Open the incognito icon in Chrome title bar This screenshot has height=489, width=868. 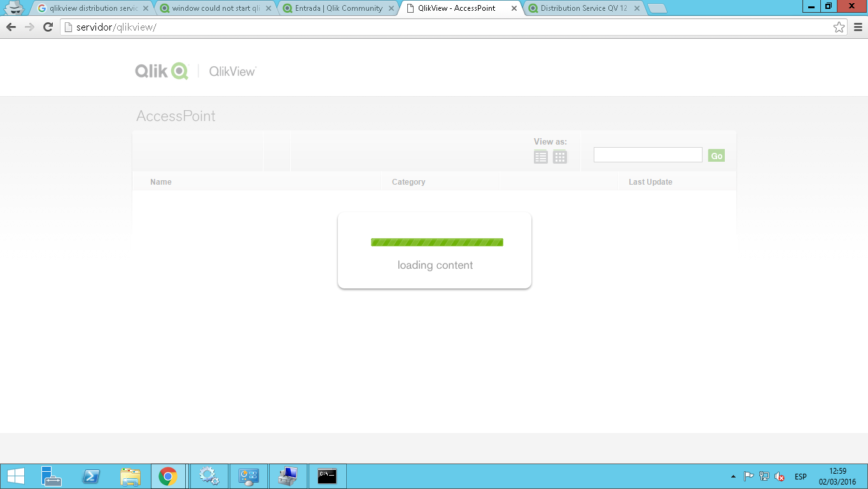[15, 8]
